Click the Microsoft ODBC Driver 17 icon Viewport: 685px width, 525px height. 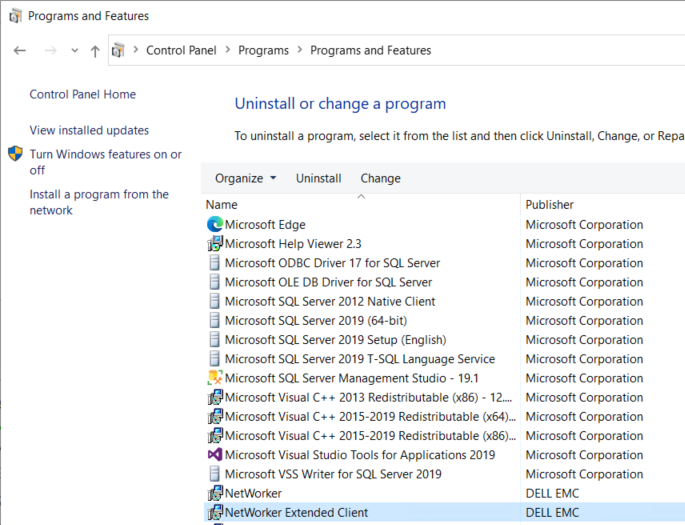(x=214, y=263)
